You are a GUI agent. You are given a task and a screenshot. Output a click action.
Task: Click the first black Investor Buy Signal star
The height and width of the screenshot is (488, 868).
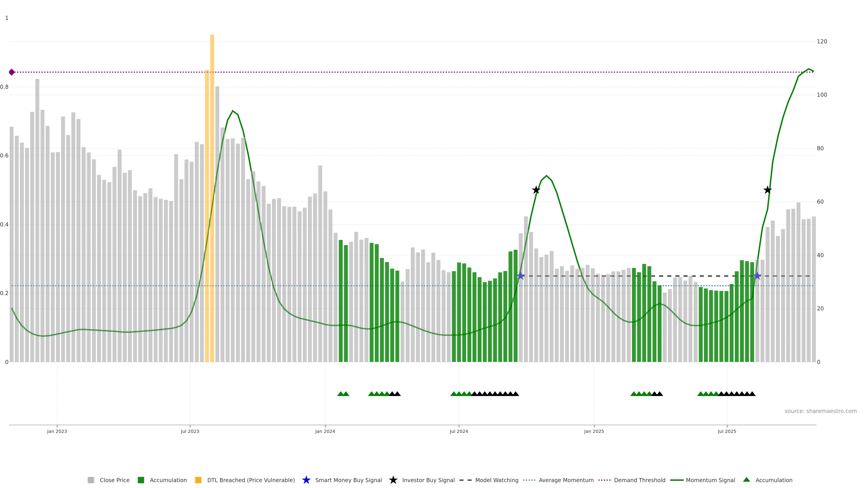[x=536, y=190]
